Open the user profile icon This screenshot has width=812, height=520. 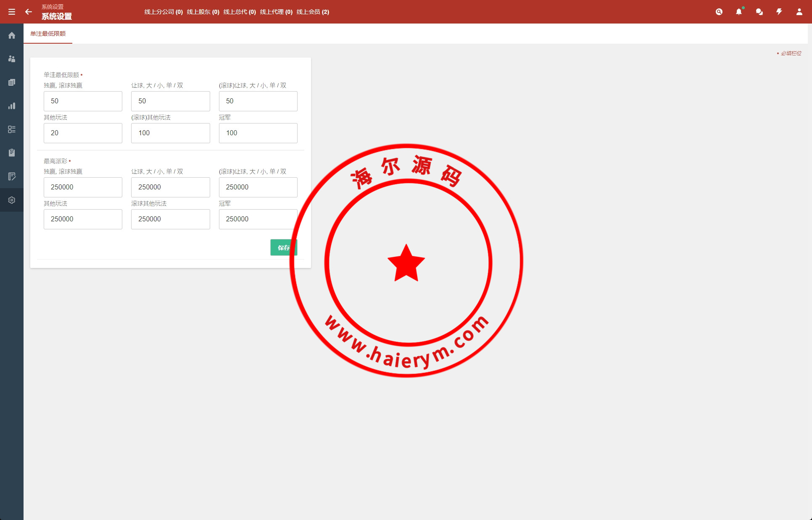coord(799,12)
